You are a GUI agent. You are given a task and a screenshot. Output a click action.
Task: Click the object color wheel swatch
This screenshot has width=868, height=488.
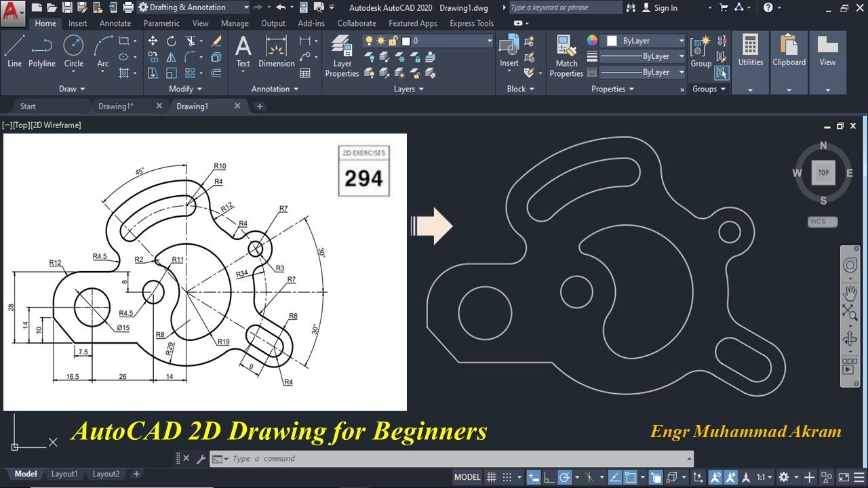tap(592, 41)
